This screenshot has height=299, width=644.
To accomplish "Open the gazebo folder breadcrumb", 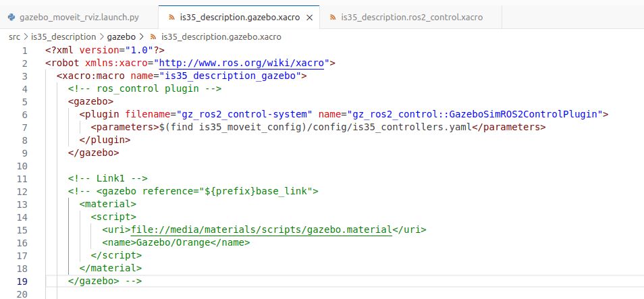I will pos(122,36).
